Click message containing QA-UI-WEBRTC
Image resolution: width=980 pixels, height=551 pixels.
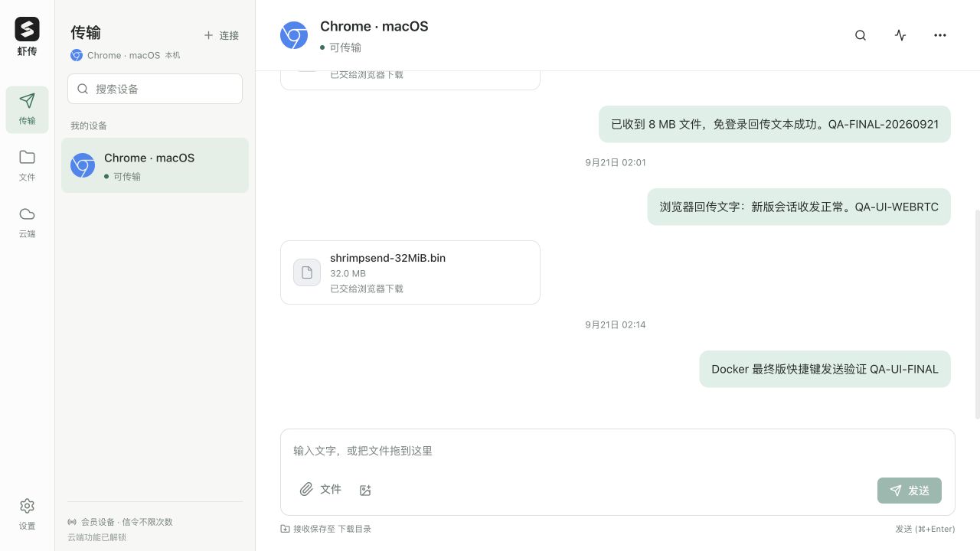pyautogui.click(x=799, y=207)
